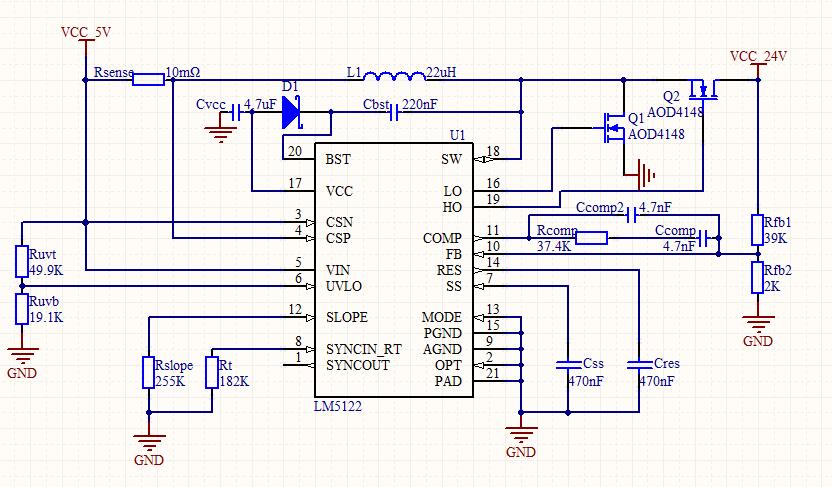Click the SW pin label
Screen dimensions: 832x487
(x=452, y=159)
